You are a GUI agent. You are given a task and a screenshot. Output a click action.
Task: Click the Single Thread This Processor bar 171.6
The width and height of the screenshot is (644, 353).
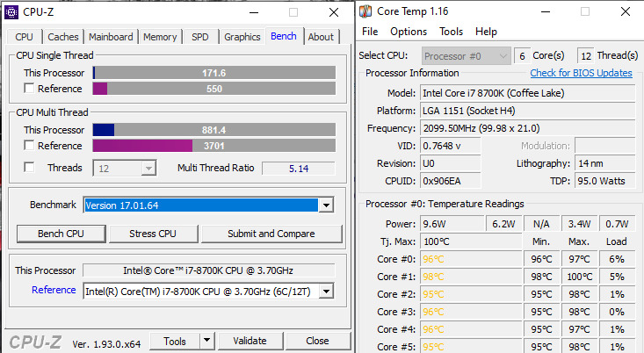click(x=214, y=73)
